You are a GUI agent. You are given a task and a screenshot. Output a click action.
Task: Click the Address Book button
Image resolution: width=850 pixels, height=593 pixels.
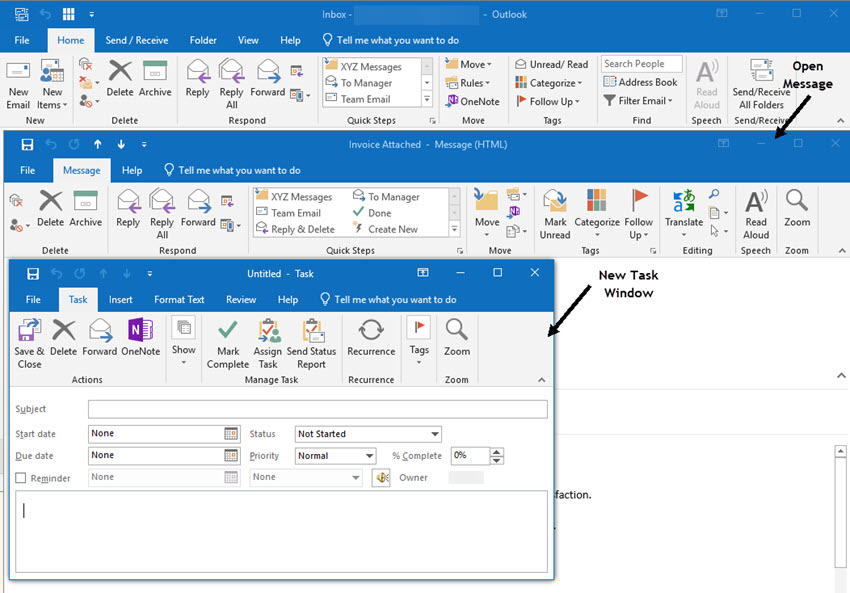(x=640, y=82)
